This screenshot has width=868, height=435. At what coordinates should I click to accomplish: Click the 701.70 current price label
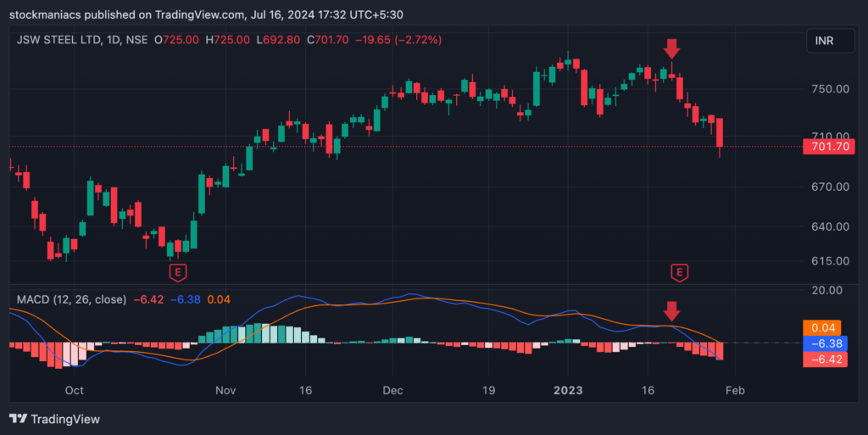pos(829,147)
